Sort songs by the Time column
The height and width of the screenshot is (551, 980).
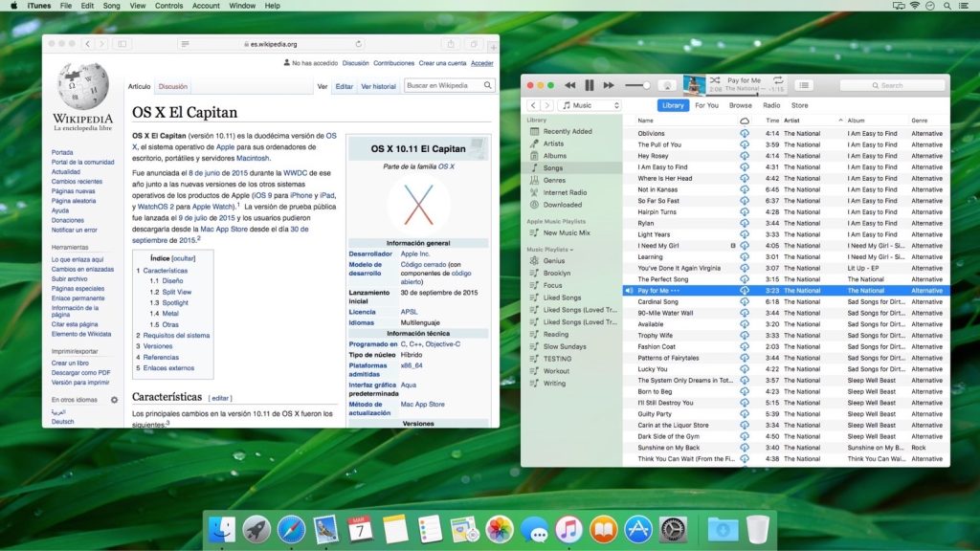[772, 120]
